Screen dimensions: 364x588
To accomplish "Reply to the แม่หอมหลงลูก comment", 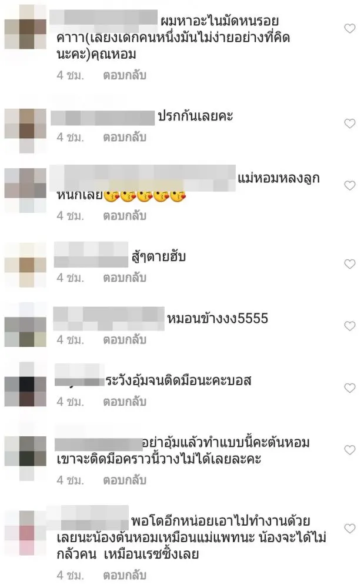I will pos(125,216).
